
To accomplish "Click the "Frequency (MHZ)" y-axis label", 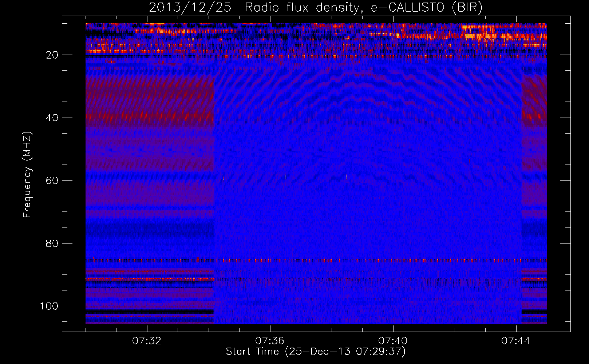I will (27, 174).
